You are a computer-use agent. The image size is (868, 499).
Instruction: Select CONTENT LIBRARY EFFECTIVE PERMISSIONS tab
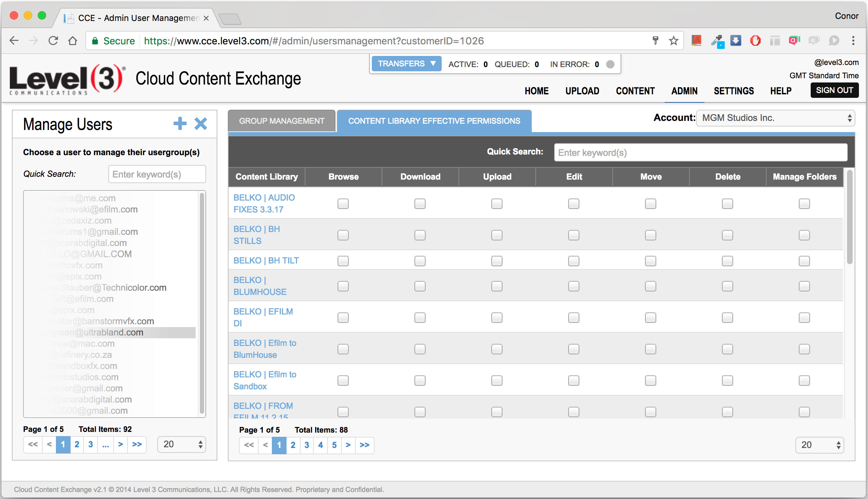[x=434, y=121]
